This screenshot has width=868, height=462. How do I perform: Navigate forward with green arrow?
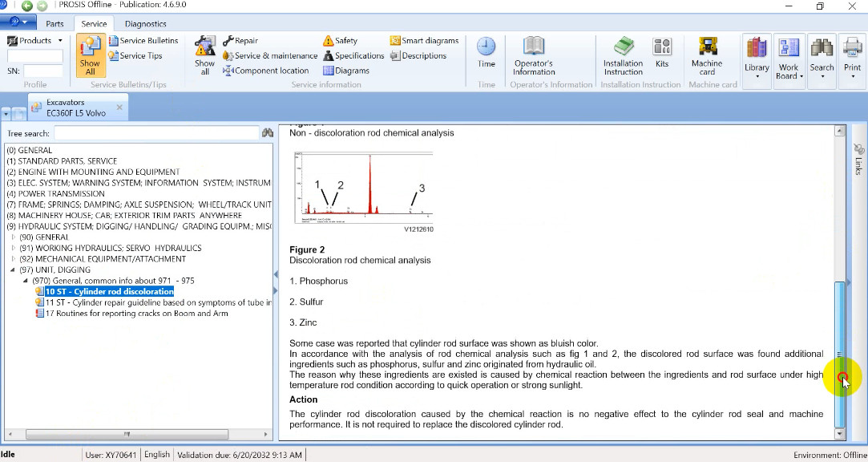coord(42,6)
